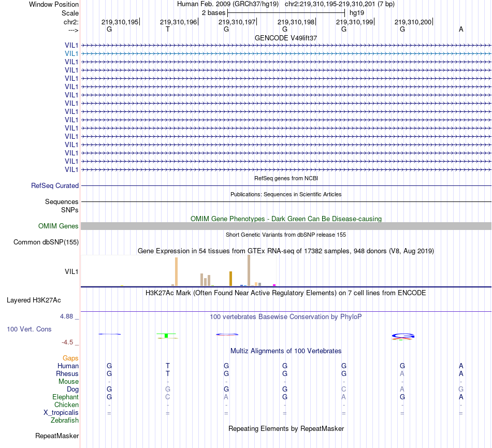Click reference base A in the ruler sequence
The height and width of the screenshot is (448, 492).
[461, 29]
